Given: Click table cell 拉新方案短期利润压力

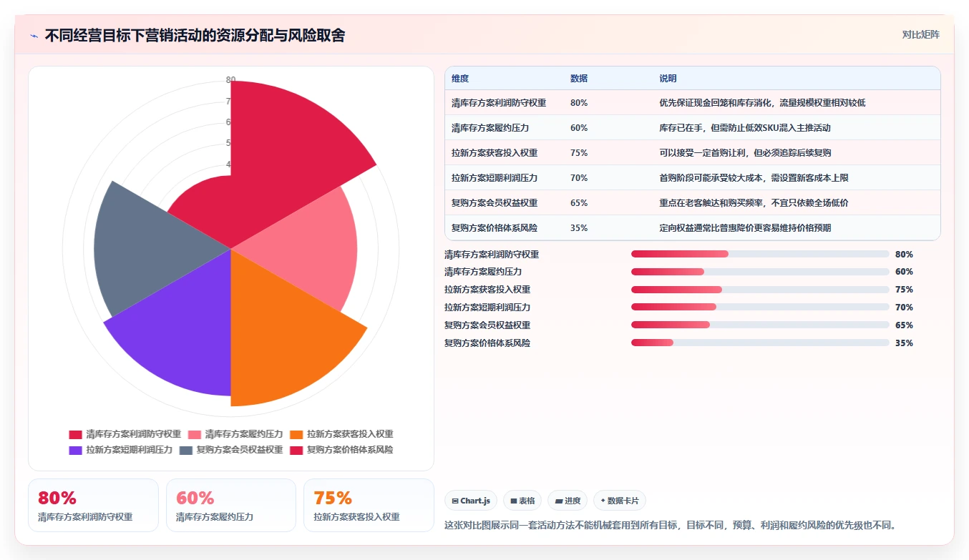Looking at the screenshot, I should tap(495, 178).
